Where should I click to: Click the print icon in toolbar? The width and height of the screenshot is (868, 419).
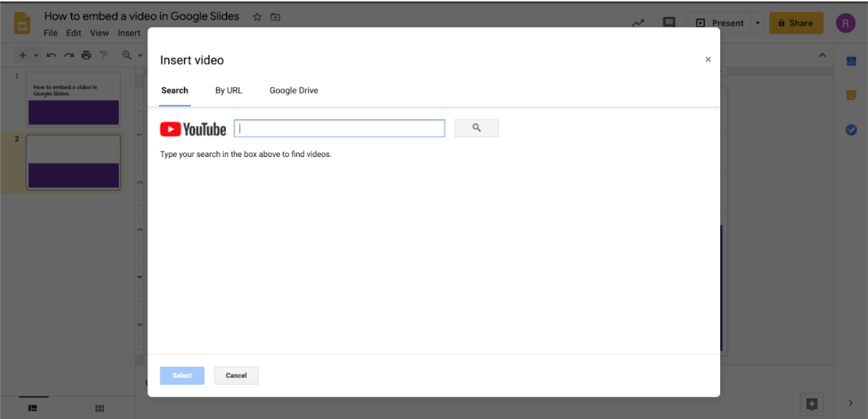(86, 55)
